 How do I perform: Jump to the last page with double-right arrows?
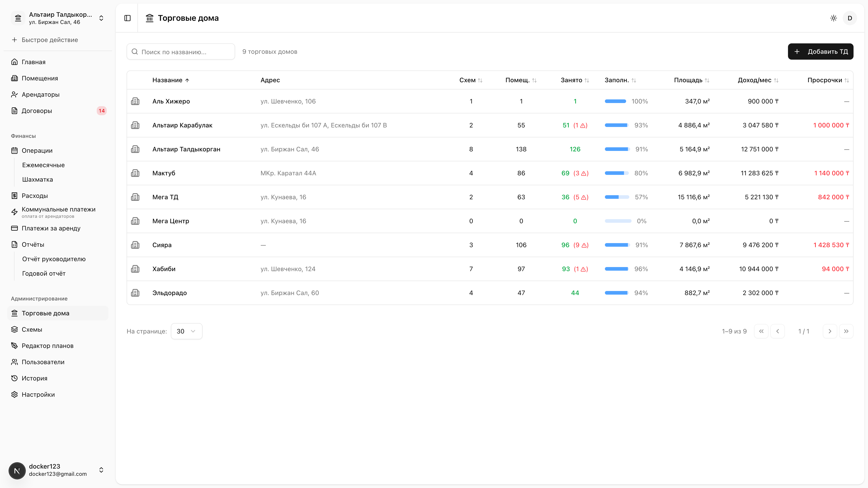pos(846,331)
